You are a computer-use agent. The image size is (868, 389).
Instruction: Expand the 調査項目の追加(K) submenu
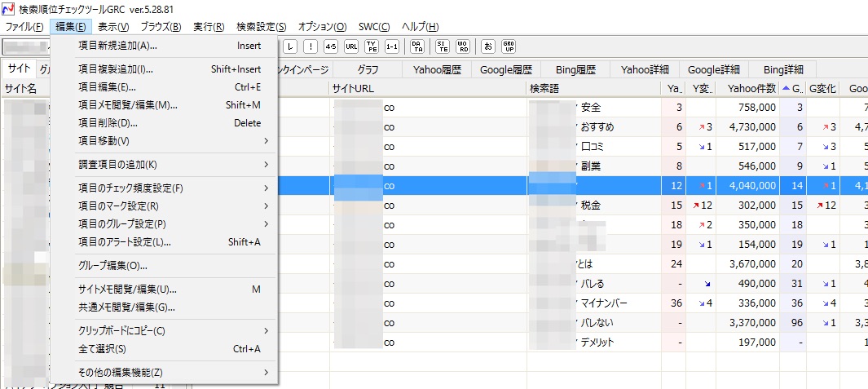[165, 165]
